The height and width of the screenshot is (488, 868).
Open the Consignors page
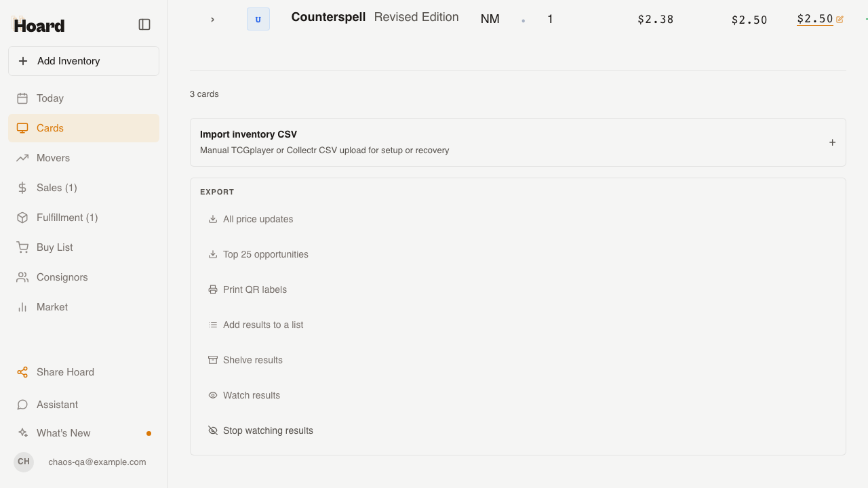(83, 277)
